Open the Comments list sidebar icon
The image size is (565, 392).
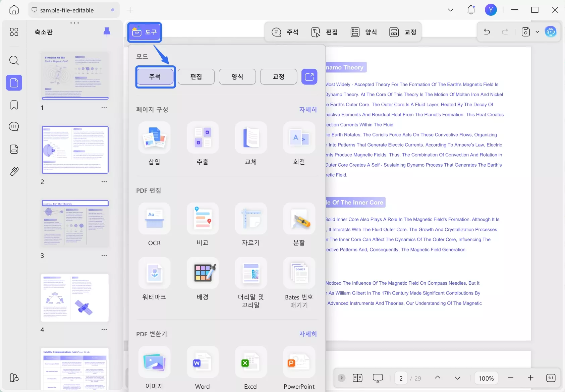click(x=14, y=127)
